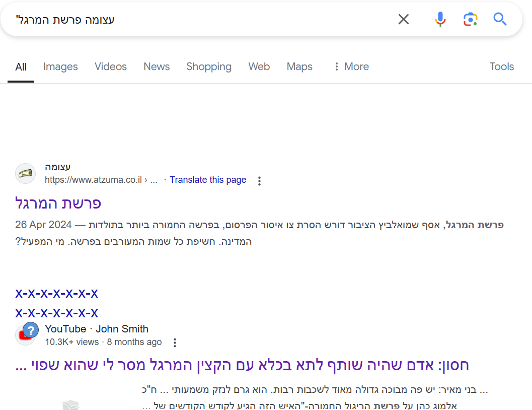Click the blue search magnifier icon
This screenshot has height=410, width=532.
[x=499, y=19]
